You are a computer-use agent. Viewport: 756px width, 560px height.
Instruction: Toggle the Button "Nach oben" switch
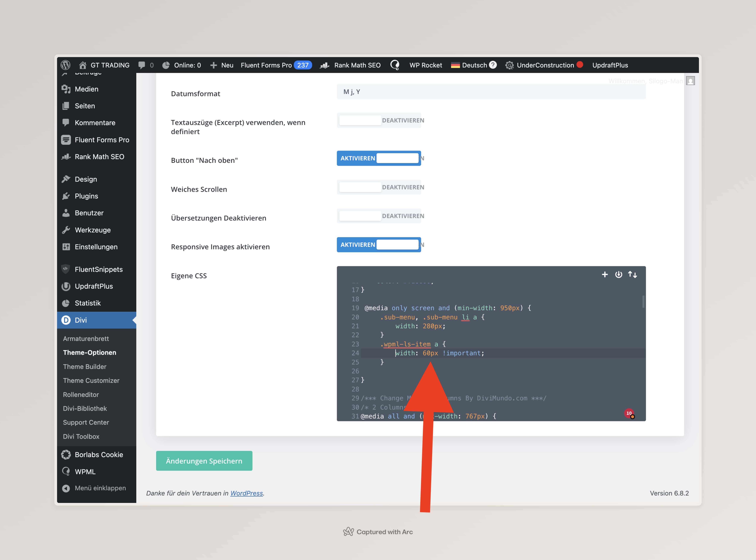pos(379,158)
